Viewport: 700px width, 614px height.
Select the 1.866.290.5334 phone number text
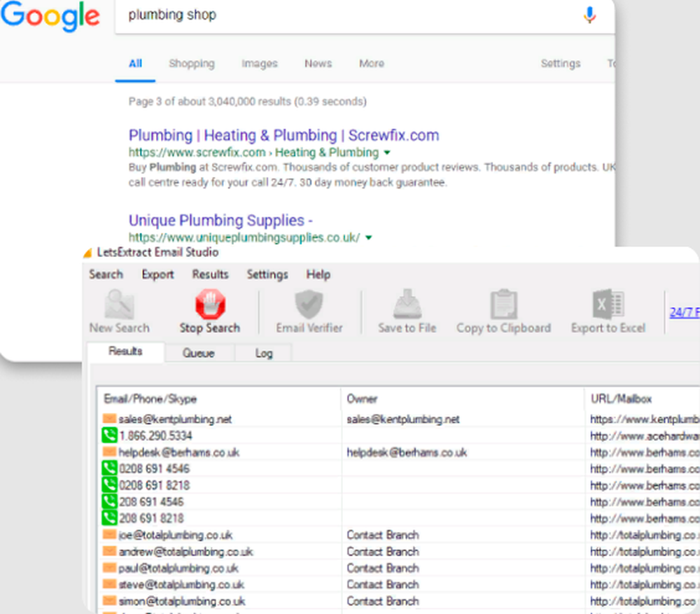(x=155, y=435)
